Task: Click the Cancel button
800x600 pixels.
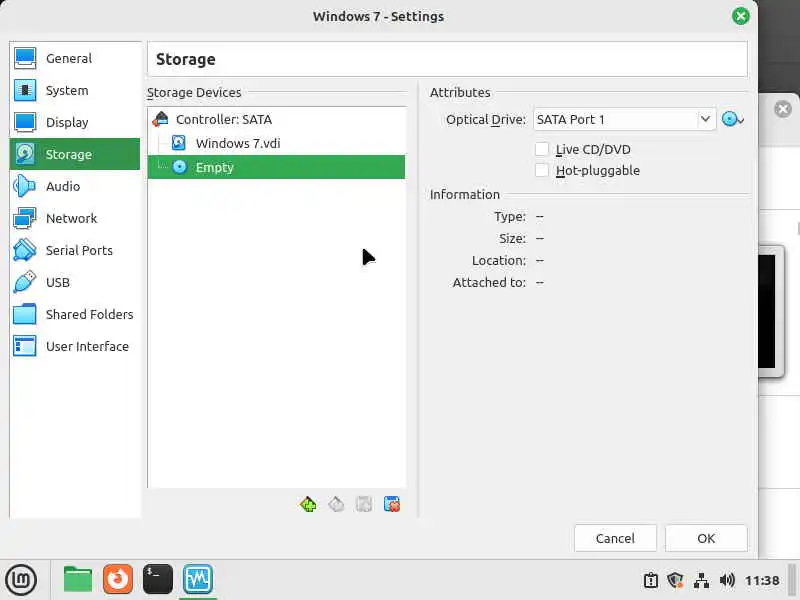Action: (x=615, y=538)
